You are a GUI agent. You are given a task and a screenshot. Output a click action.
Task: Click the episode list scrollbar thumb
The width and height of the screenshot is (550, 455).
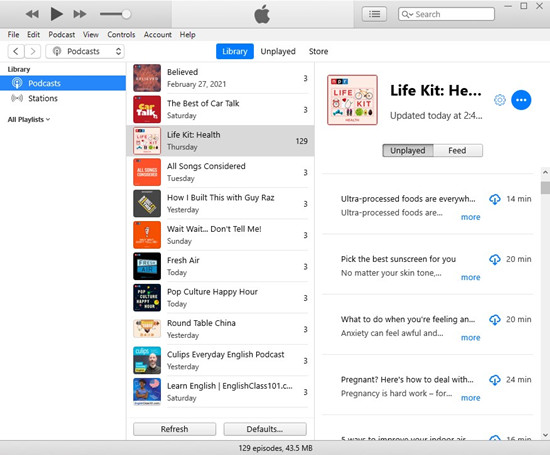(x=545, y=188)
